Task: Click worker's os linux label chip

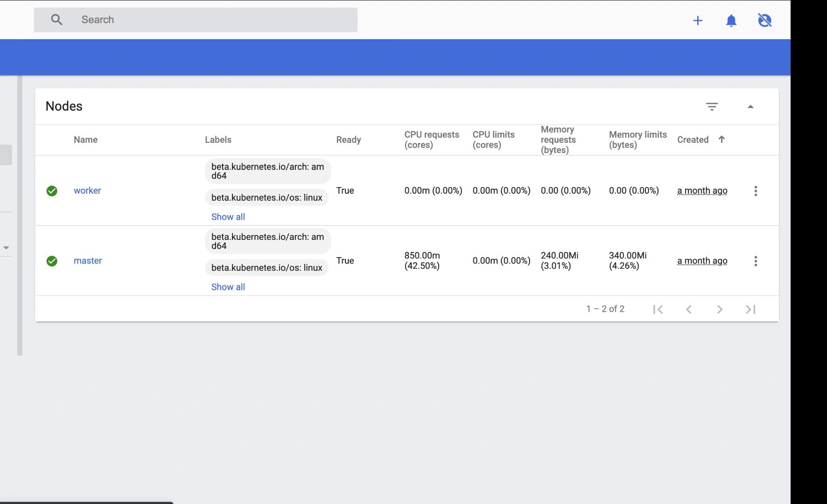Action: click(266, 197)
